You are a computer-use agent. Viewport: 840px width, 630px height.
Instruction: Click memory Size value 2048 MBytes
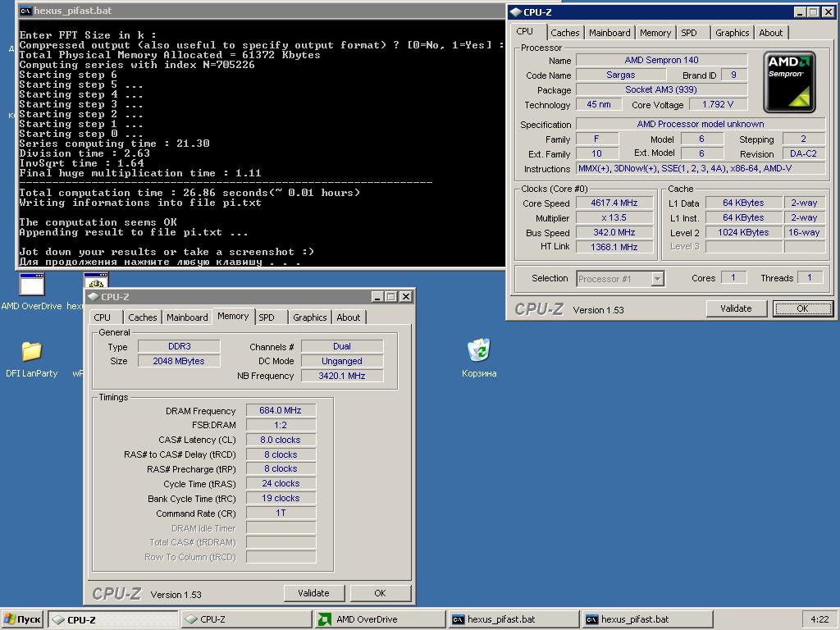(x=179, y=361)
